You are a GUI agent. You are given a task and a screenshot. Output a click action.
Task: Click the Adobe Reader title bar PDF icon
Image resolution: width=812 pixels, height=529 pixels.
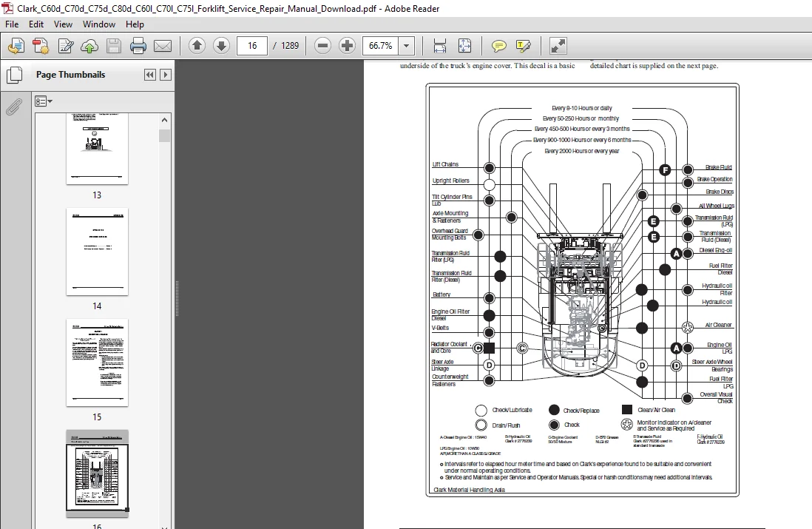(x=8, y=8)
